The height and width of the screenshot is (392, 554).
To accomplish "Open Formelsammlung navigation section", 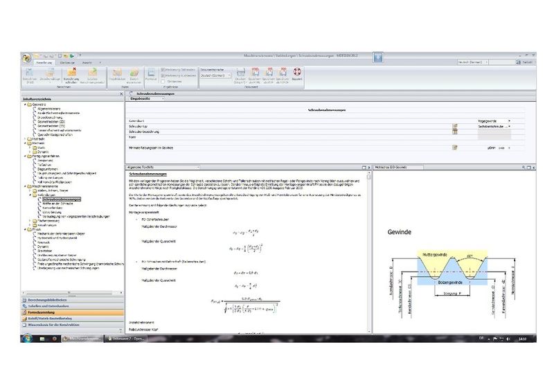I will (x=73, y=312).
